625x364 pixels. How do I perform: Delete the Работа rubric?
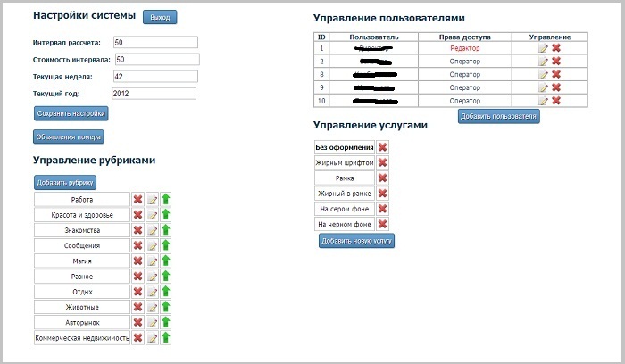[137, 199]
